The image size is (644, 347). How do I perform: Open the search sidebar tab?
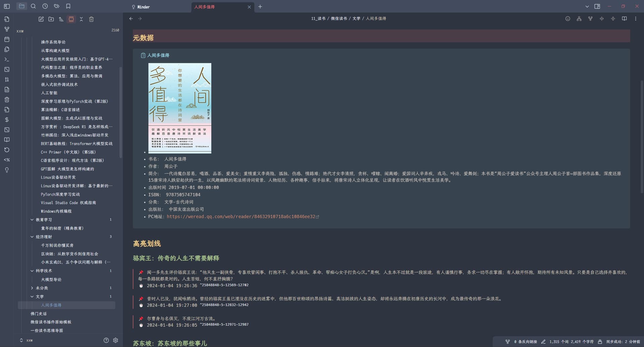coord(33,6)
